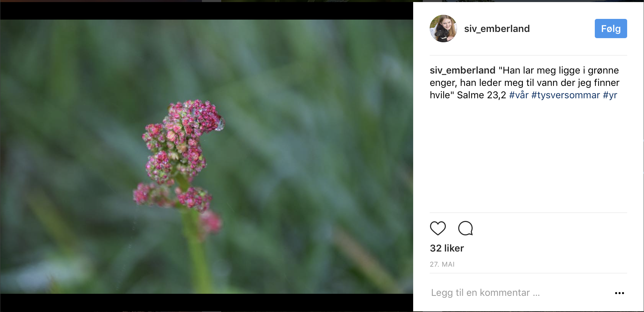The width and height of the screenshot is (644, 312).
Task: Click the speech bubble comment icon
Action: (x=465, y=228)
